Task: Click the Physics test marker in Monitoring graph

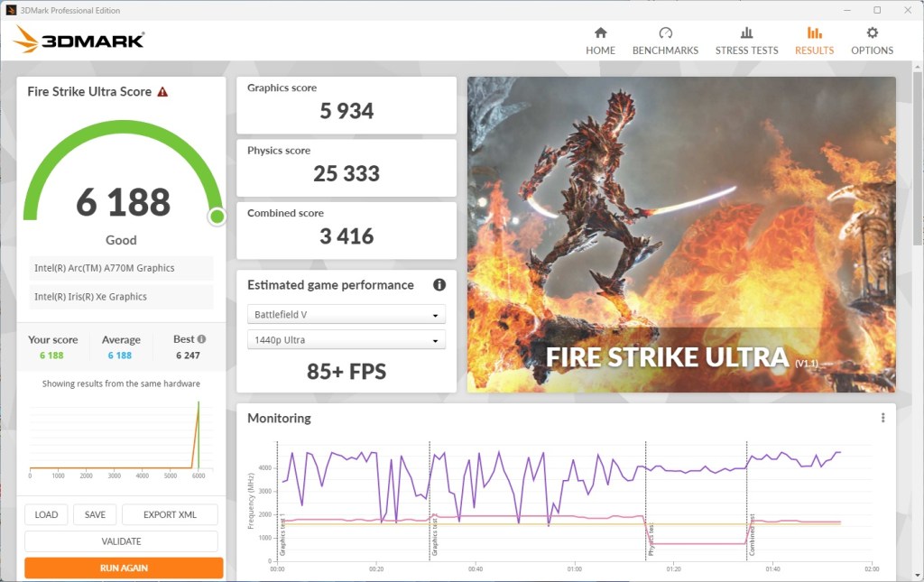Action: point(651,540)
